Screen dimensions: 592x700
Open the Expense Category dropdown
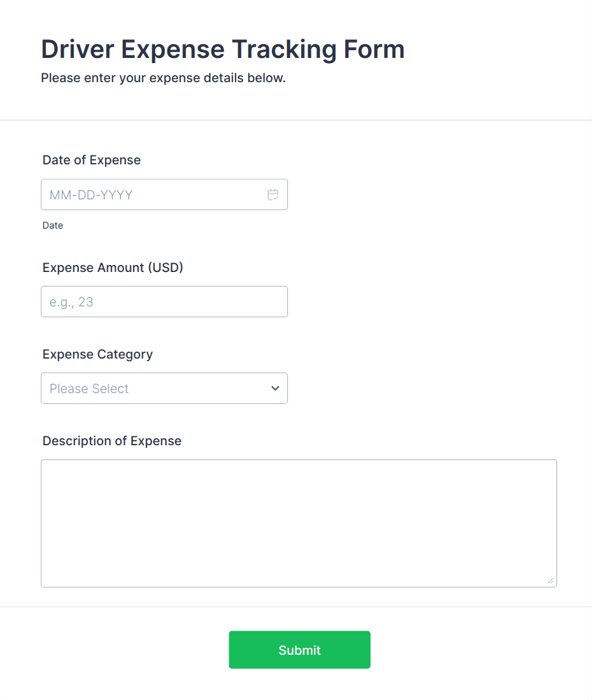tap(164, 389)
